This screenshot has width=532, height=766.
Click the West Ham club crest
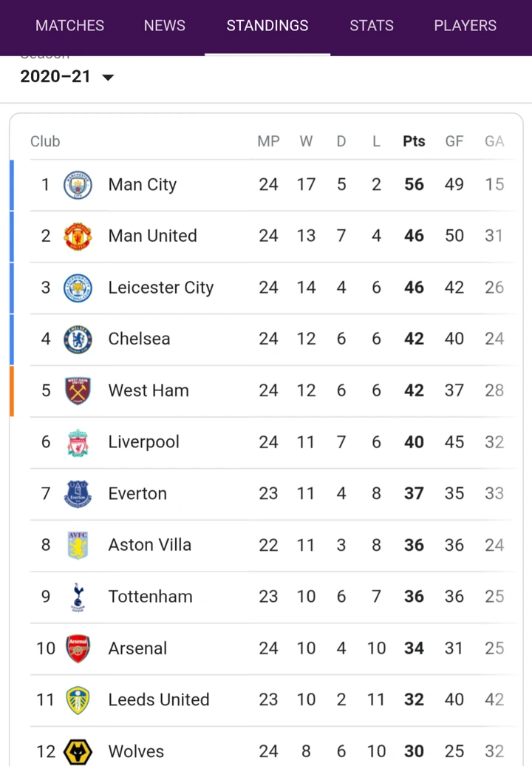pos(78,390)
